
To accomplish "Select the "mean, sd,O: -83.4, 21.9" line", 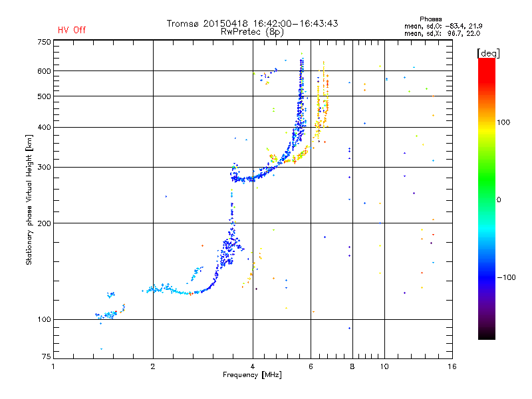I will (x=443, y=26).
